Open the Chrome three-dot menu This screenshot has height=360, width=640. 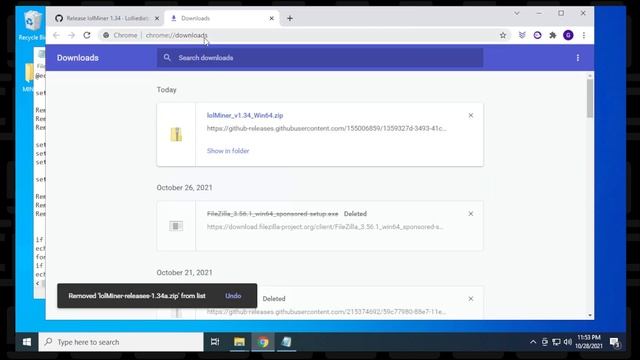[584, 36]
